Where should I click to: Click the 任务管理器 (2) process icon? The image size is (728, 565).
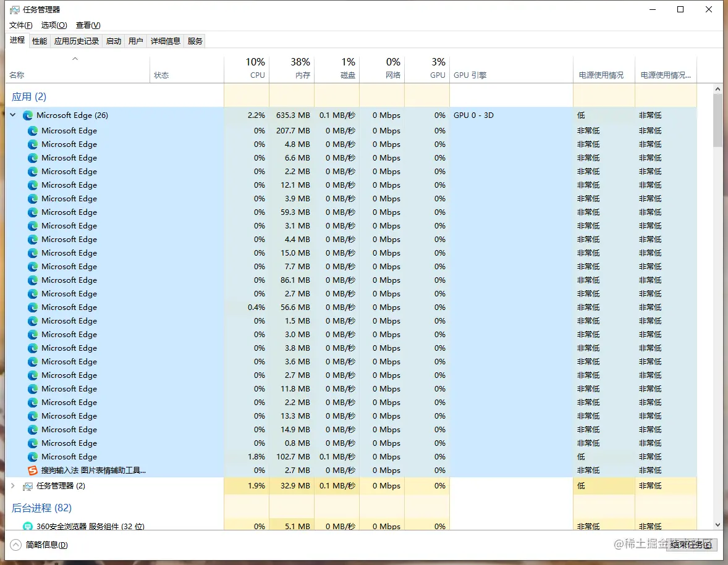[28, 486]
